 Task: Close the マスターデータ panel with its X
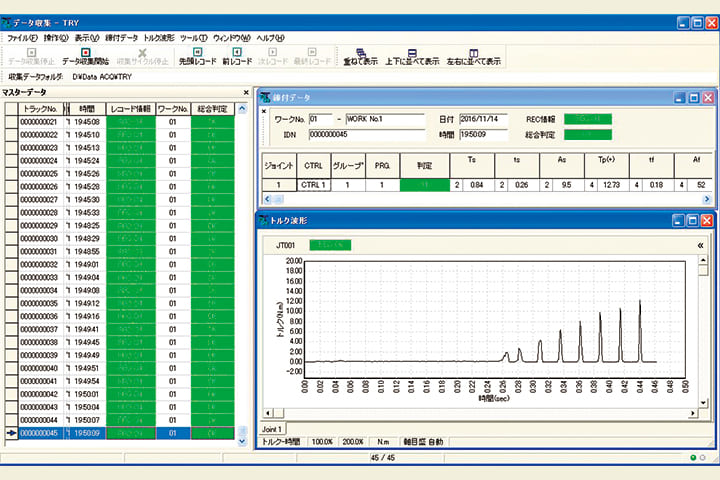(x=245, y=92)
